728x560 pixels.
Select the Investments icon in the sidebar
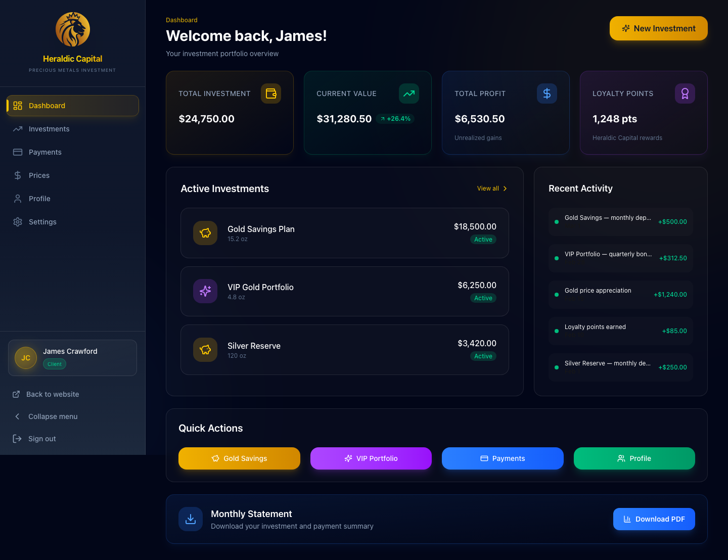pos(17,129)
